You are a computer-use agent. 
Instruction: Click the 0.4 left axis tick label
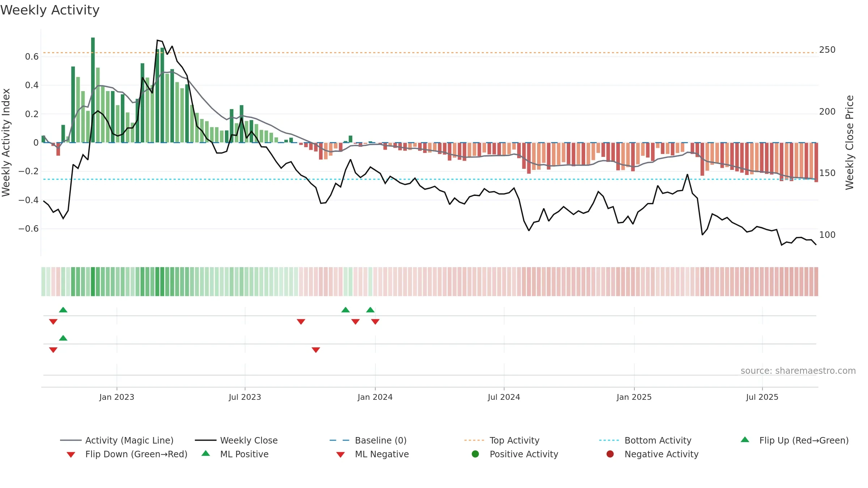pos(32,85)
